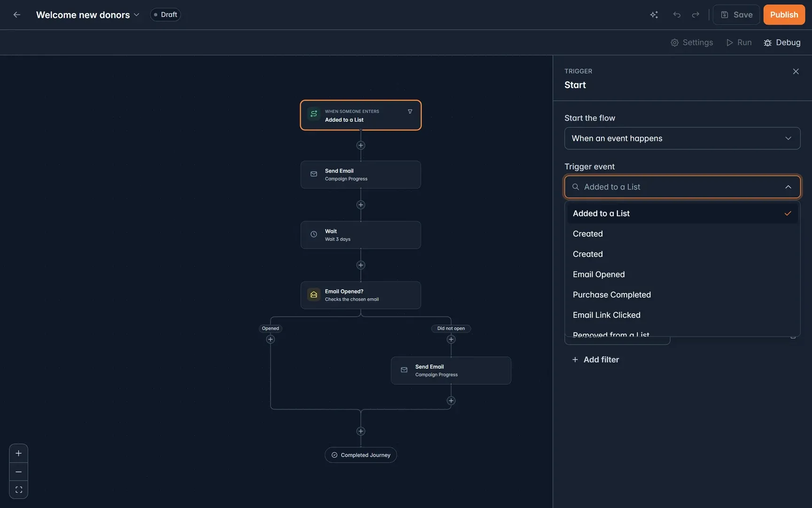Select the Wait 3 days node

(360, 235)
